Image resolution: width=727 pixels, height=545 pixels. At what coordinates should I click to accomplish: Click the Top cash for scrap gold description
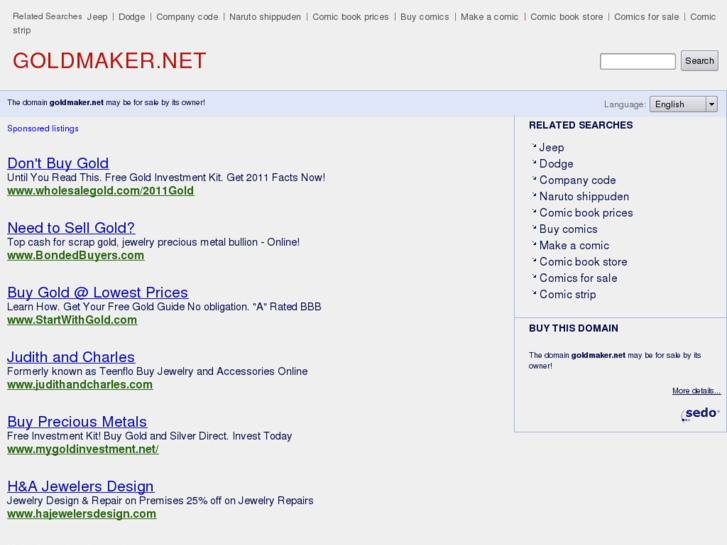click(x=153, y=242)
